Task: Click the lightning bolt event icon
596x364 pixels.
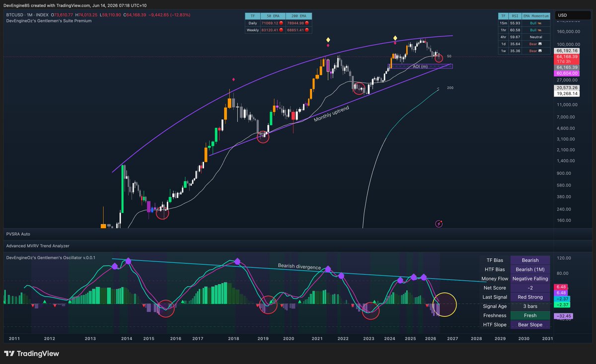Action: [439, 224]
